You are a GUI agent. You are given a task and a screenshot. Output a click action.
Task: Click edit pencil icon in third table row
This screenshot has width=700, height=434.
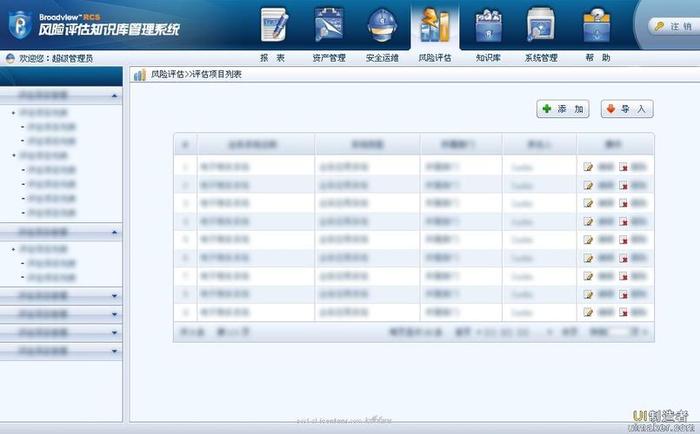pyautogui.click(x=588, y=203)
